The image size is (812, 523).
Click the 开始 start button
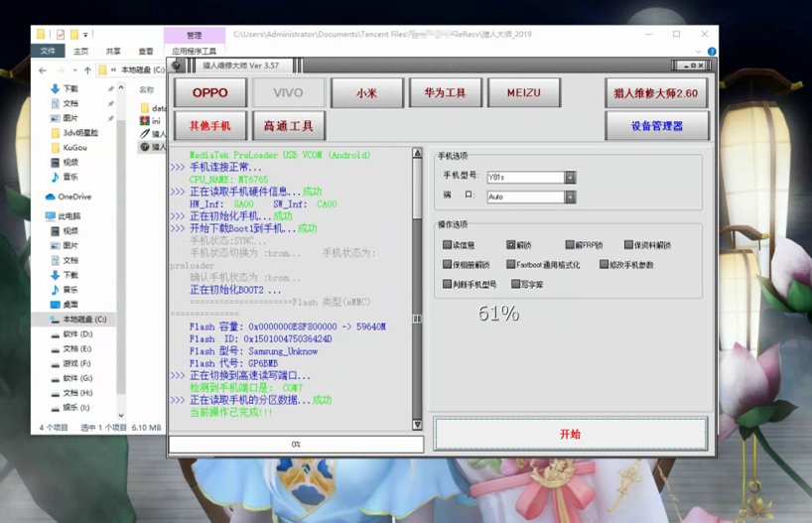(x=570, y=434)
